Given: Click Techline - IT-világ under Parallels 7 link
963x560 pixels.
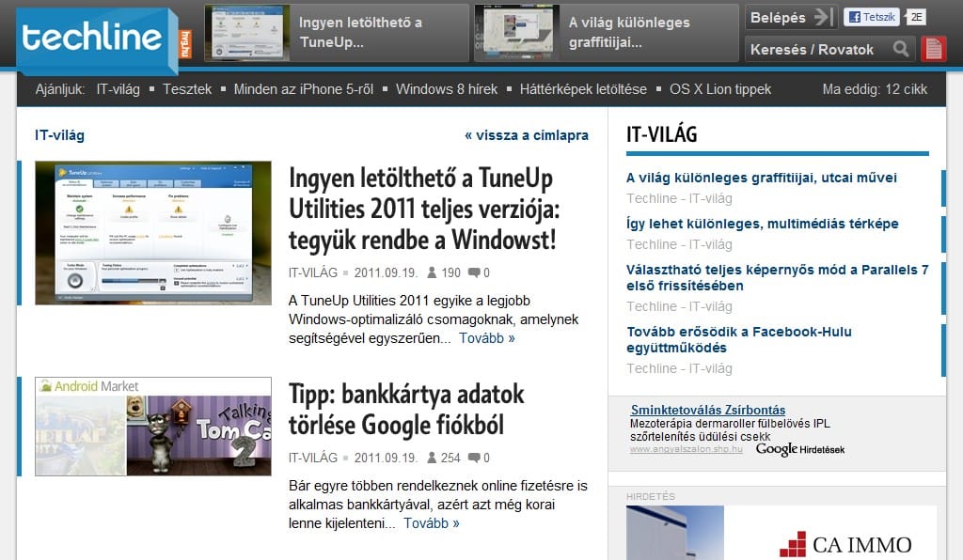Looking at the screenshot, I should 679,306.
